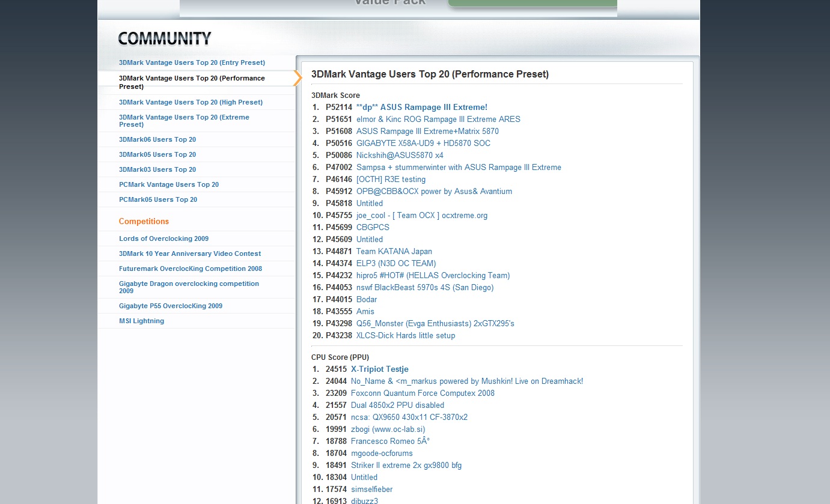Screen dimensions: 830x504
Task: Open Untitled CPU result scoring 18304
Action: [364, 477]
